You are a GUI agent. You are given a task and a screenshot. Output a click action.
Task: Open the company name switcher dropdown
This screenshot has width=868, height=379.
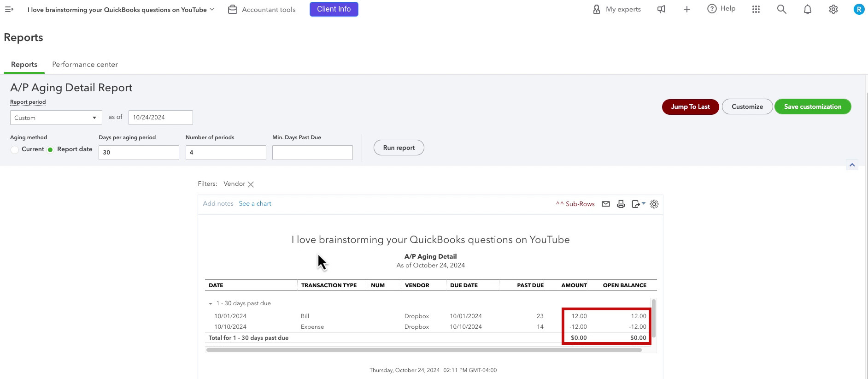[x=121, y=9]
